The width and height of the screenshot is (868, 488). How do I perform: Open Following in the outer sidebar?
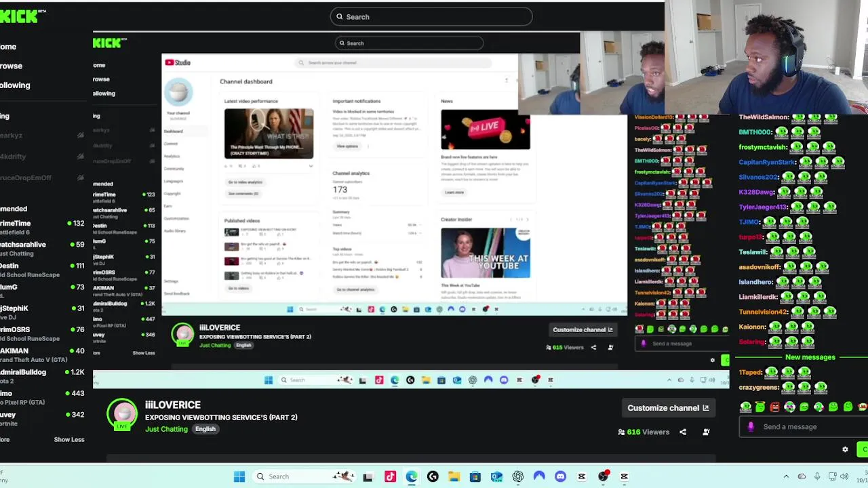click(x=15, y=85)
